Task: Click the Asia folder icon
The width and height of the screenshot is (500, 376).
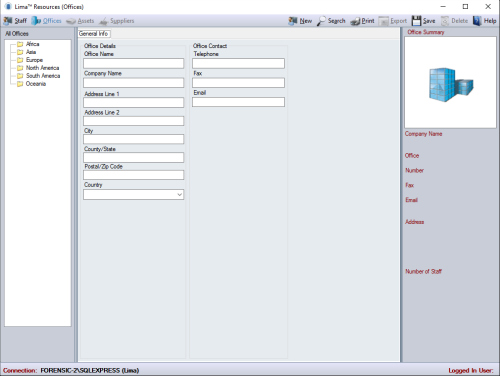Action: [20, 52]
